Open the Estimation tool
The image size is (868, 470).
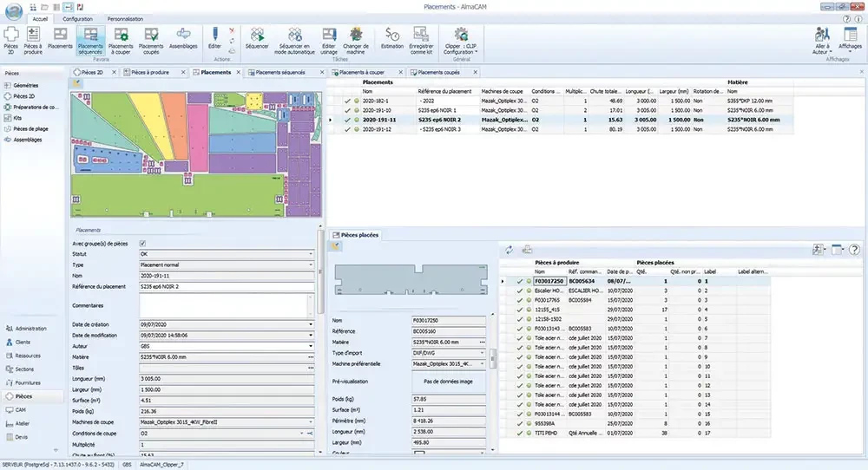pyautogui.click(x=392, y=37)
